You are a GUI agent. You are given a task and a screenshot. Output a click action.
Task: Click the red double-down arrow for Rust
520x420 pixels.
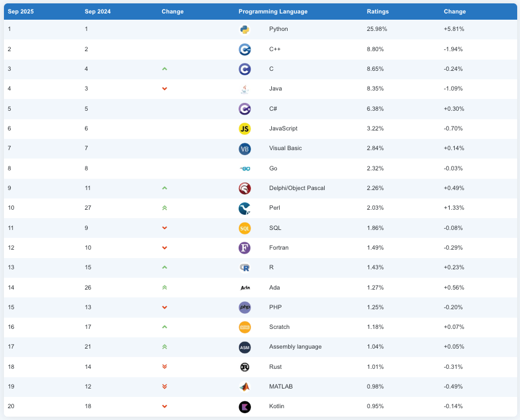point(164,367)
